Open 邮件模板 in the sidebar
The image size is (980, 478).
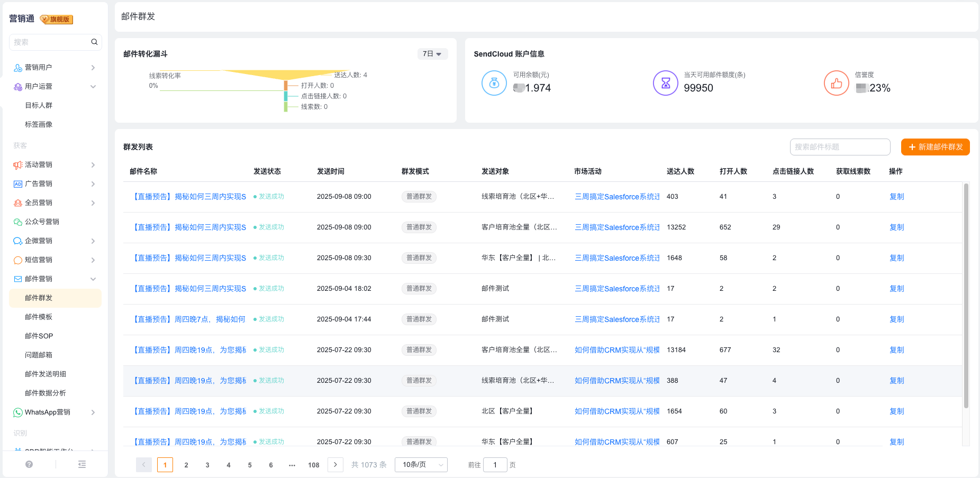pyautogui.click(x=39, y=317)
